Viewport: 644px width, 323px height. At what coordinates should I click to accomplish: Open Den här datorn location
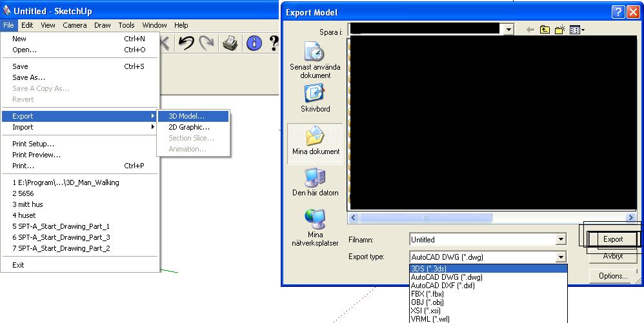(315, 182)
